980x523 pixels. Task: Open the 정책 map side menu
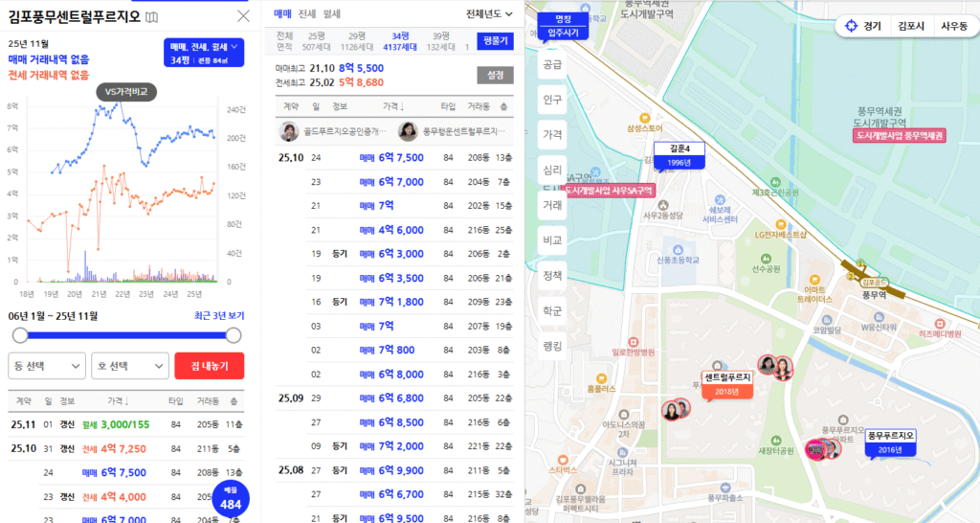(552, 275)
